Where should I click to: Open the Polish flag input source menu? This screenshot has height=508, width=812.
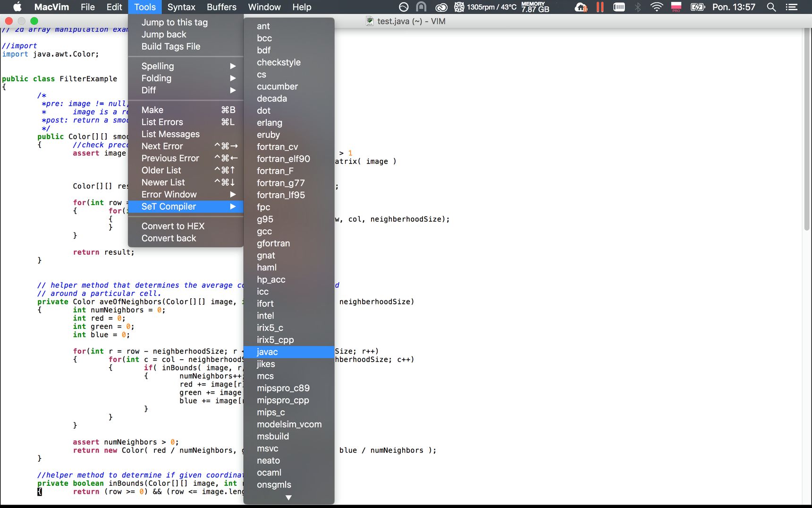coord(676,7)
